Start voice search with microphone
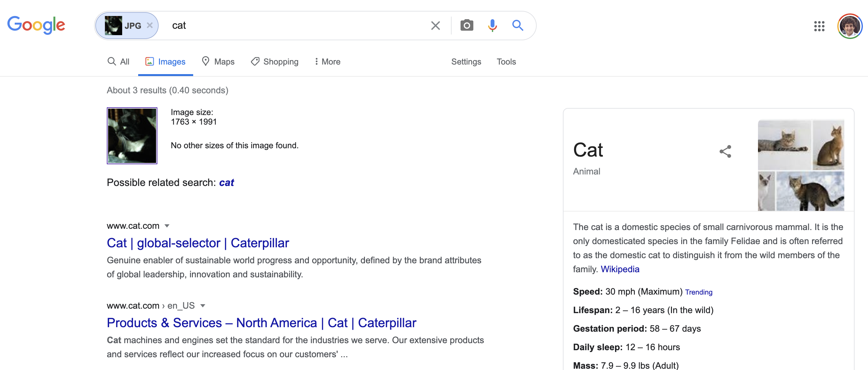Viewport: 868px width, 370px height. coord(492,26)
